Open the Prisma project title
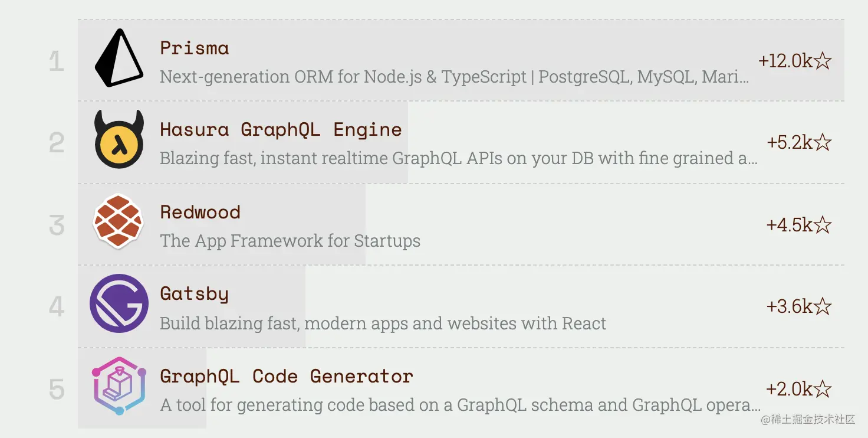This screenshot has height=438, width=868. [195, 48]
